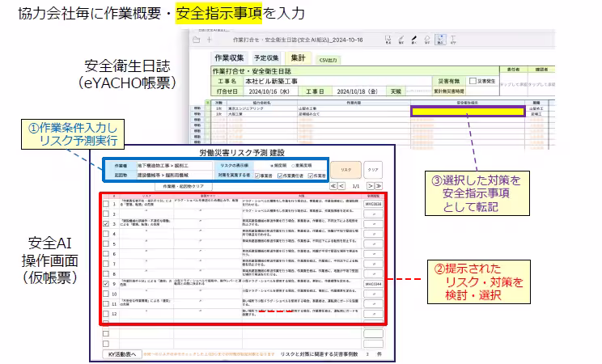Check the box for risk row 6
Image resolution: width=602 pixels, height=364 pixels.
pos(106,254)
